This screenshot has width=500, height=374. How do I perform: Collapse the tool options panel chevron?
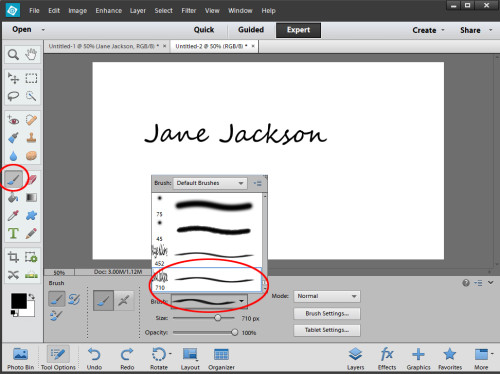point(490,283)
